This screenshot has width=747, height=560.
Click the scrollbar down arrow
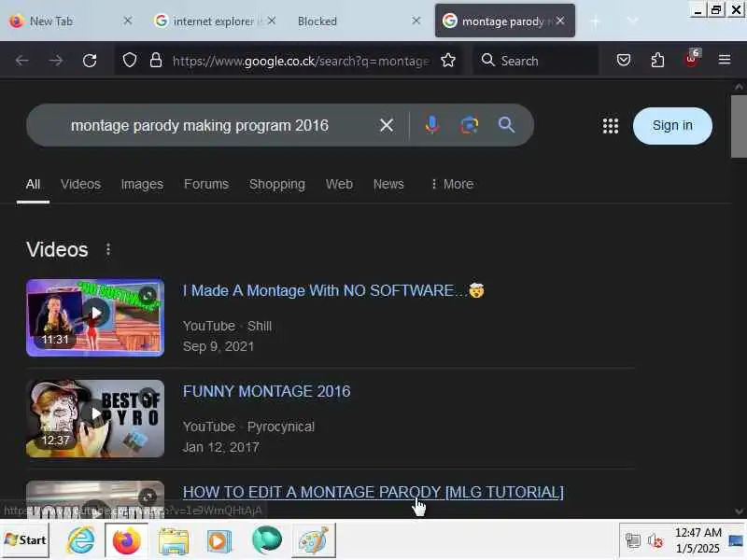click(x=739, y=511)
